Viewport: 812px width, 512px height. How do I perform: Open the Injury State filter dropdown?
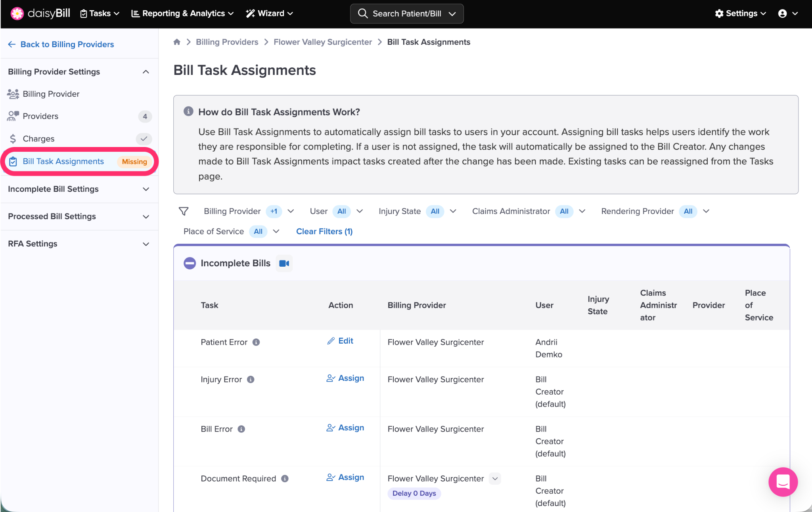[x=453, y=212]
